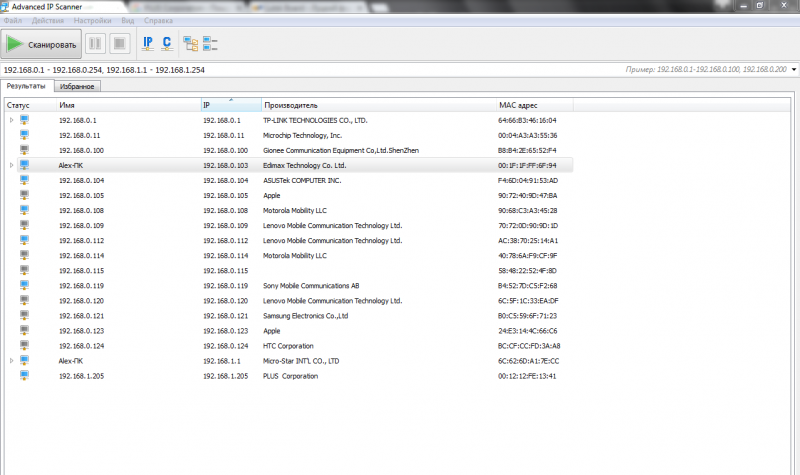Click the pause scan icon
Image resolution: width=800 pixels, height=475 pixels.
(96, 43)
